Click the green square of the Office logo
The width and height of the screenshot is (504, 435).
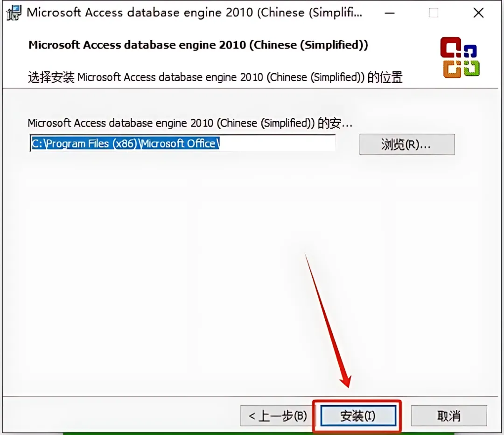click(x=471, y=68)
